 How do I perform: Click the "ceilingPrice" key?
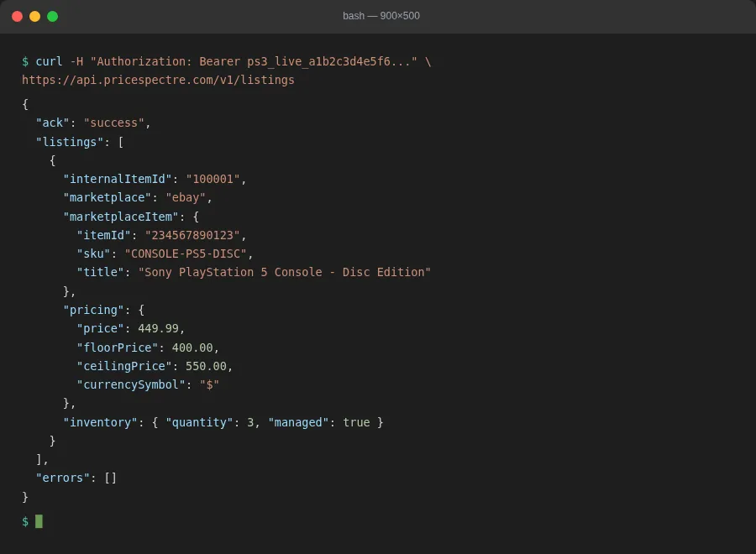coord(124,366)
